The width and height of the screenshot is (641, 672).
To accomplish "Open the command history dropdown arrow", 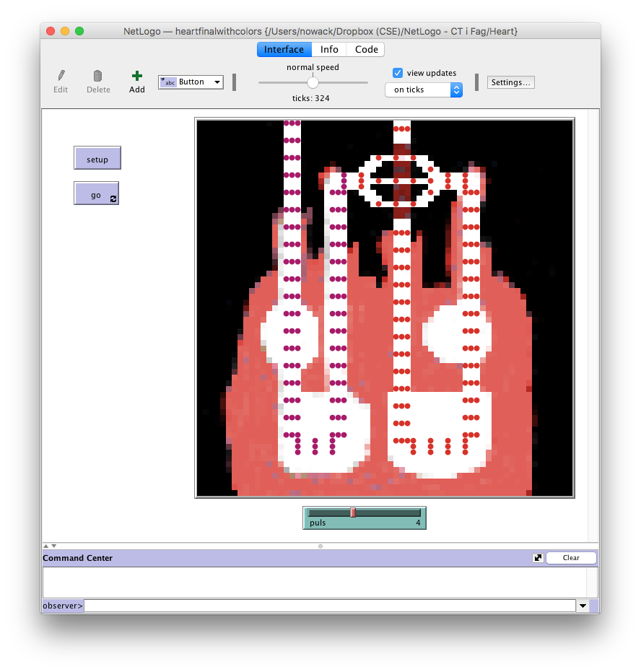I will (x=582, y=606).
